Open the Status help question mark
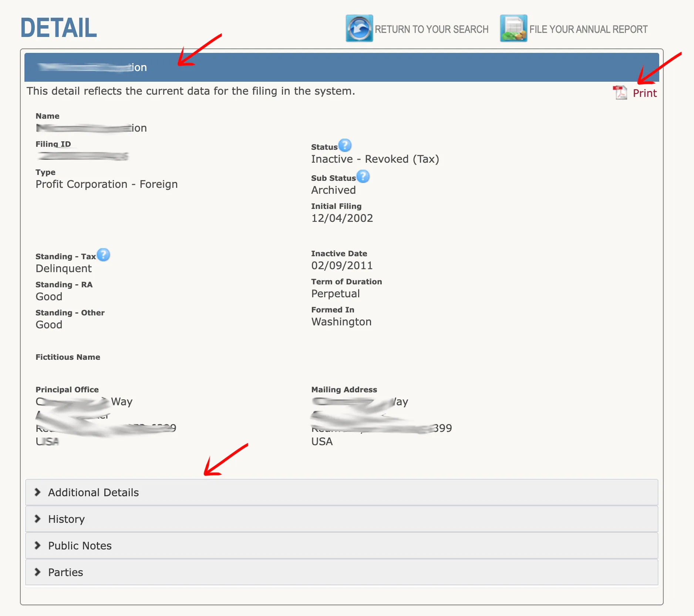This screenshot has height=616, width=694. (345, 145)
